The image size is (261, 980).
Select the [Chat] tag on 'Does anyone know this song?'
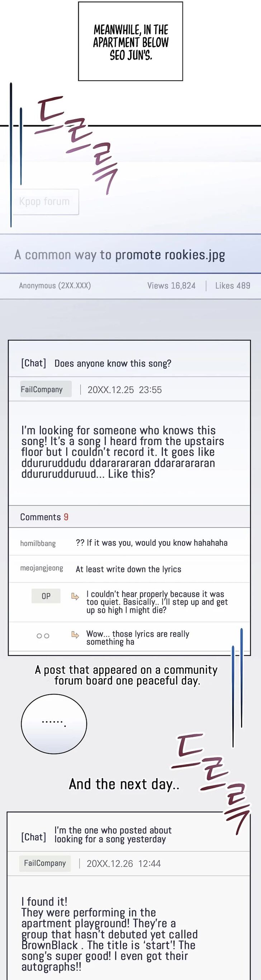click(x=33, y=363)
